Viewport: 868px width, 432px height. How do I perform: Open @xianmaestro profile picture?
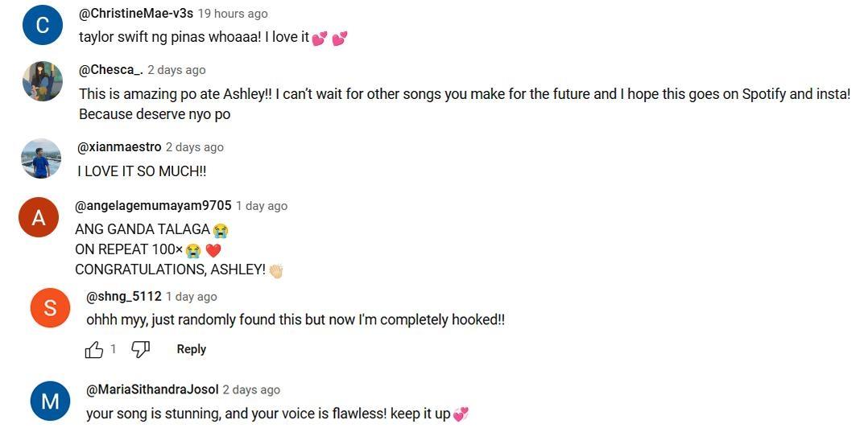point(41,158)
